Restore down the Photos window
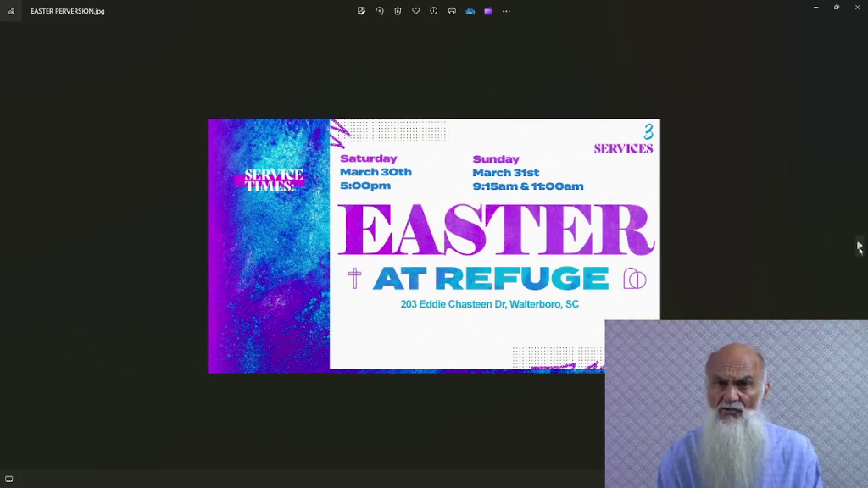868x488 pixels. point(837,7)
